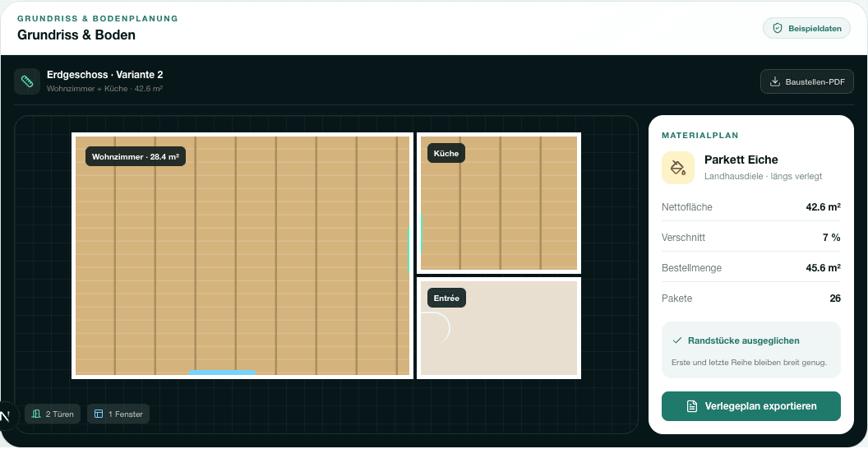868x449 pixels.
Task: Click the blue window marker in Wohnzimmer
Action: coord(222,373)
